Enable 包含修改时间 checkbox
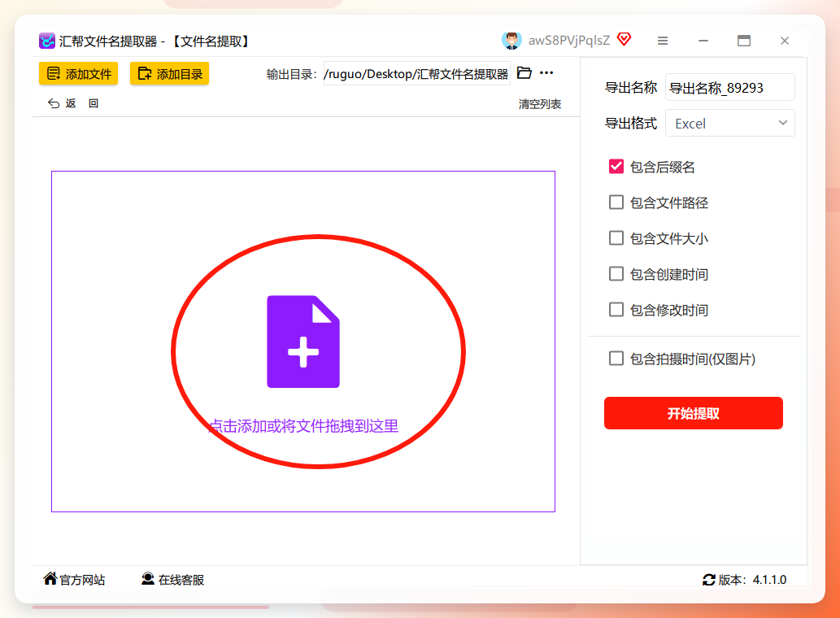This screenshot has width=840, height=618. click(616, 310)
